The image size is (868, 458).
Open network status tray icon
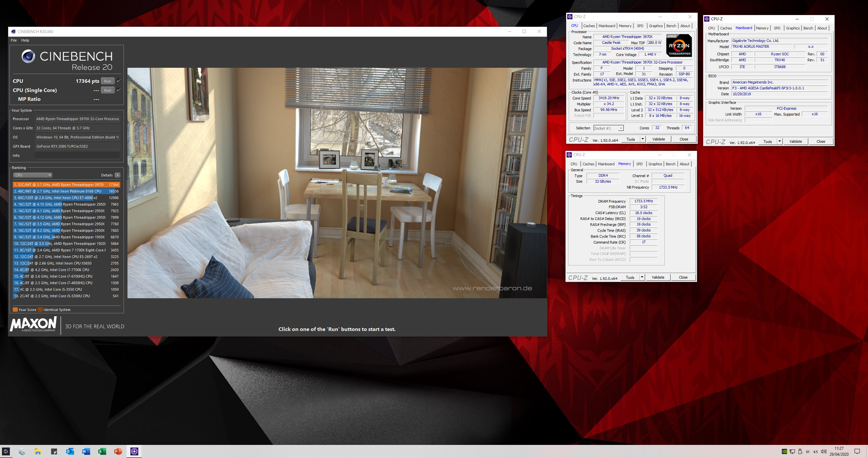[792, 451]
